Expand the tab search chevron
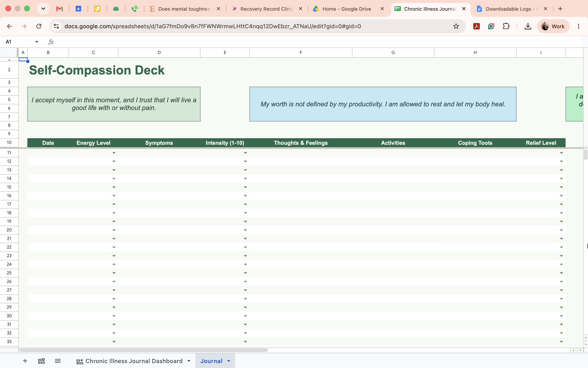 [43, 9]
